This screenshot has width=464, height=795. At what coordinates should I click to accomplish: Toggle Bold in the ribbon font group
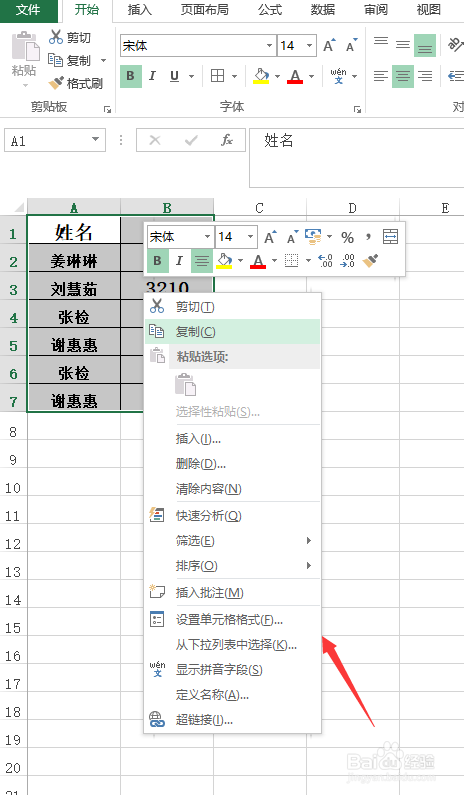click(x=131, y=76)
